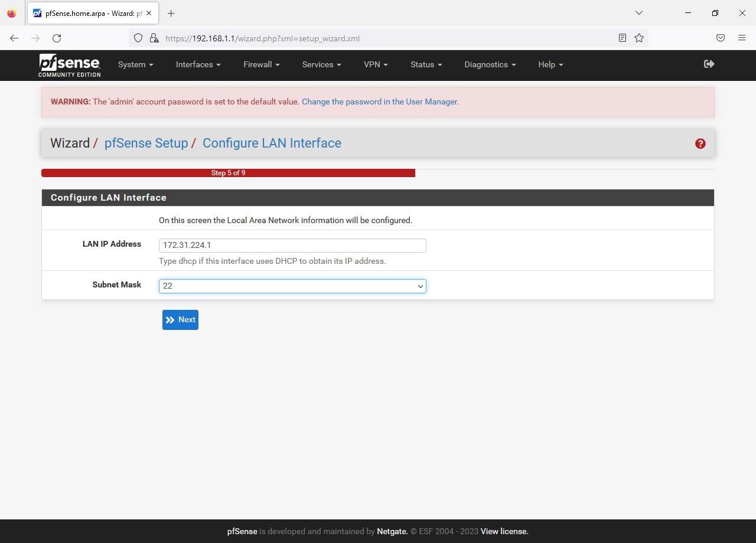Click the browser URL address bar

click(390, 38)
